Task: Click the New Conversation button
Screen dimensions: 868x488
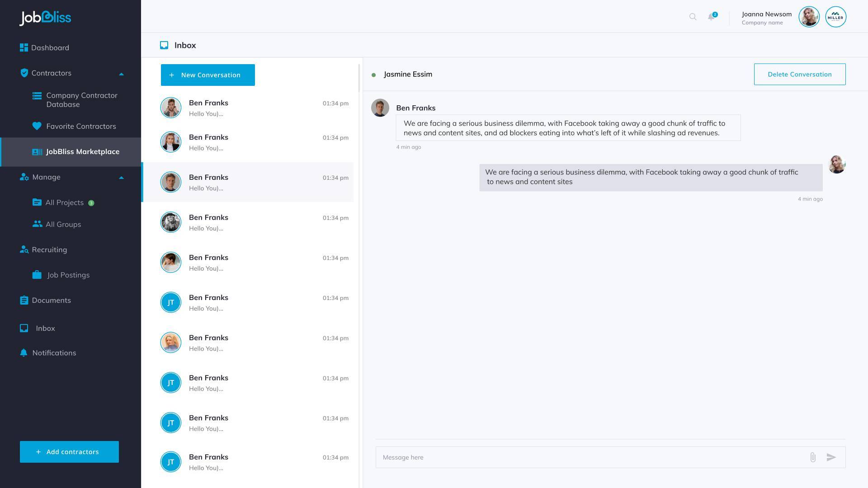Action: [208, 75]
